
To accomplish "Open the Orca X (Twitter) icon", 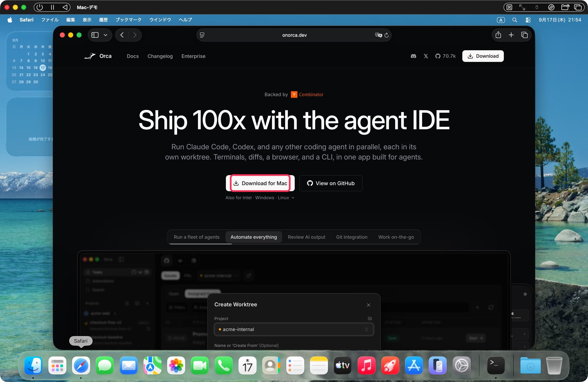I will click(x=426, y=56).
